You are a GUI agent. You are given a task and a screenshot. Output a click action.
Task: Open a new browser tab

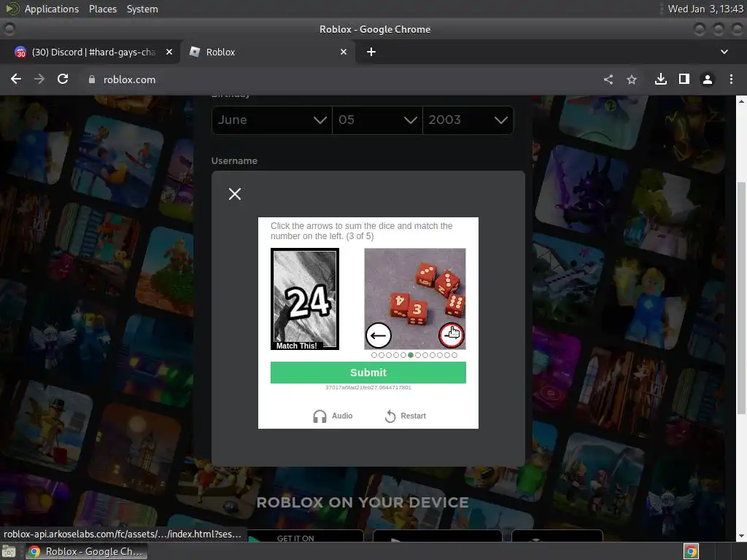(371, 52)
